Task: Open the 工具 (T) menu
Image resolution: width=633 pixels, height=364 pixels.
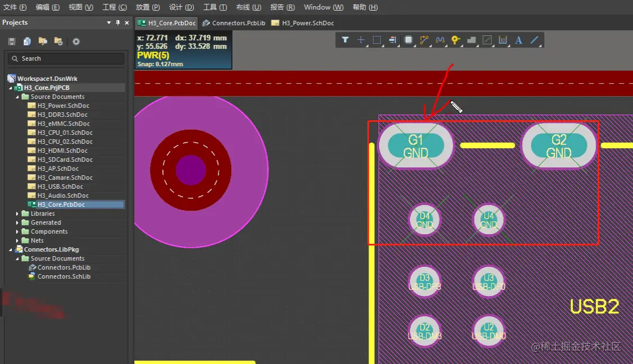Action: click(215, 7)
